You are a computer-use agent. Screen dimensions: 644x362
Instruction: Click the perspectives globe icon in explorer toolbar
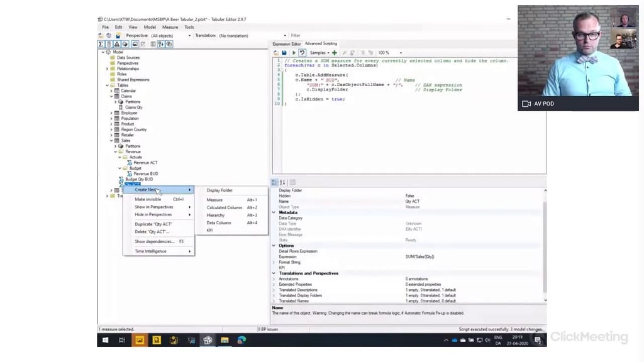tap(125, 45)
